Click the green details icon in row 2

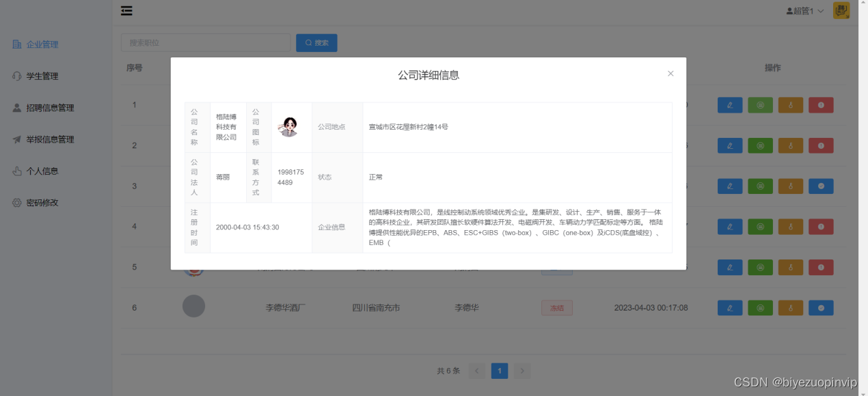[760, 145]
